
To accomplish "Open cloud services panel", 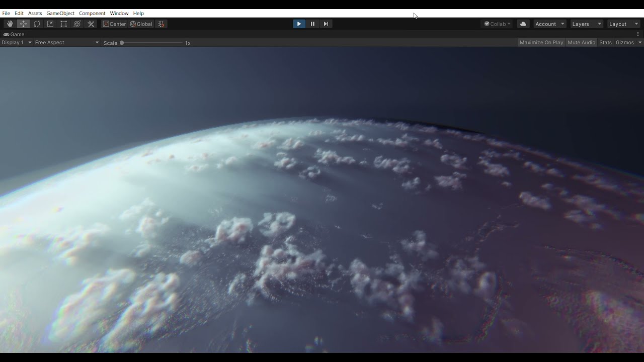I will coord(523,24).
